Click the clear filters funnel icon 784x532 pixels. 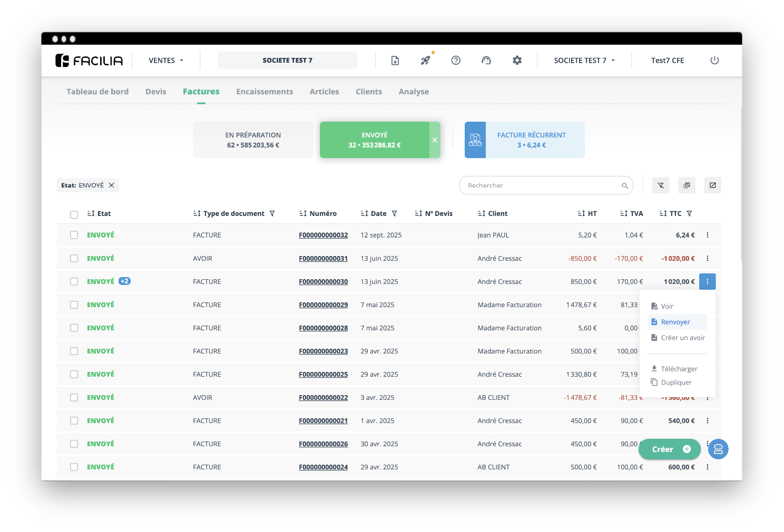[x=661, y=185]
